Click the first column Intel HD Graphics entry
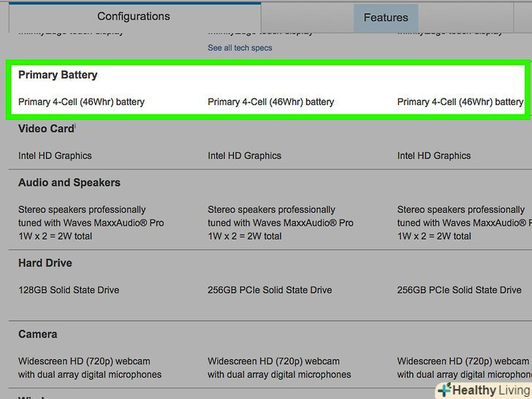This screenshot has height=399, width=532. pyautogui.click(x=55, y=156)
